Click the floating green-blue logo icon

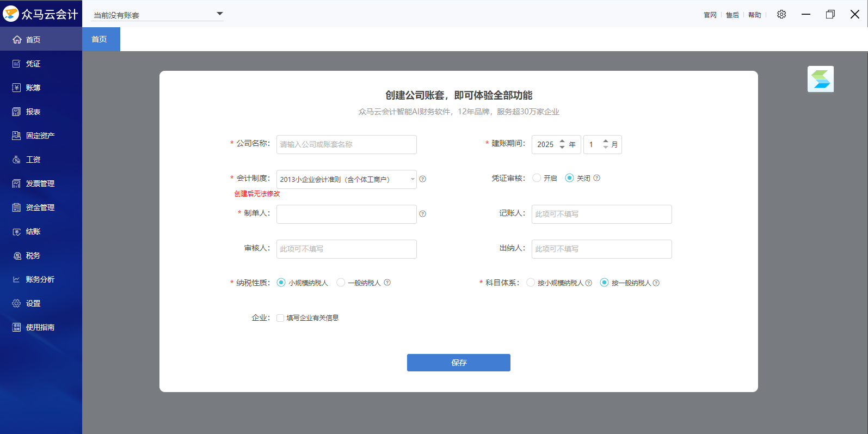tap(821, 79)
